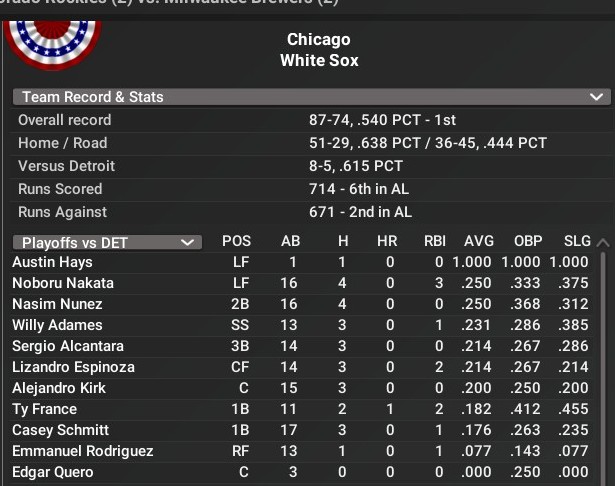This screenshot has height=486, width=615.
Task: Sort the table by the HR column header
Action: 387,241
